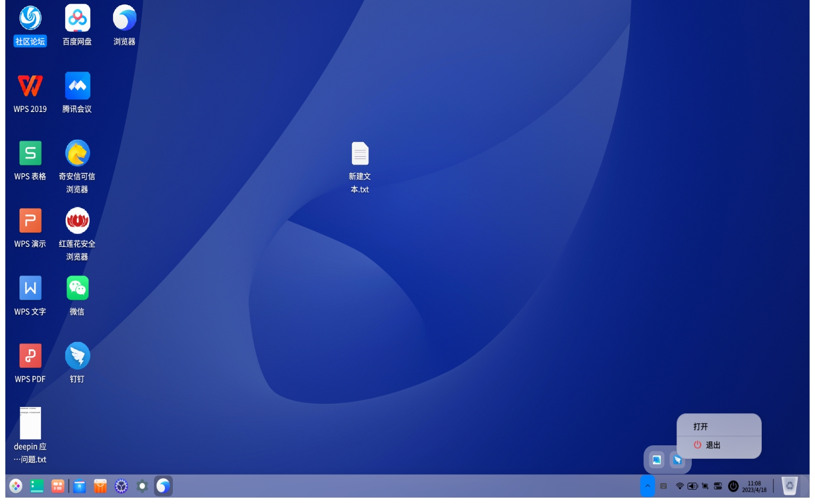The width and height of the screenshot is (815, 504).
Task: Open the orange app store dock icon
Action: (100, 486)
